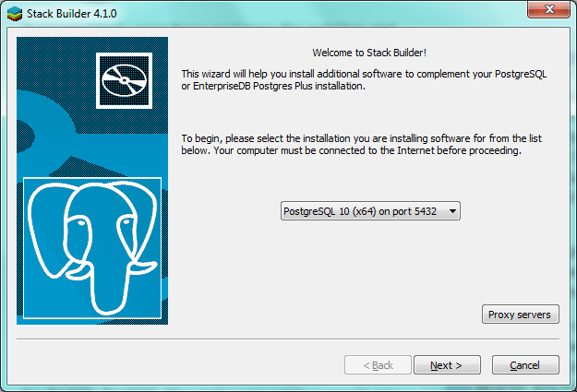Image resolution: width=577 pixels, height=392 pixels.
Task: Click the disabled Back button
Action: [378, 365]
